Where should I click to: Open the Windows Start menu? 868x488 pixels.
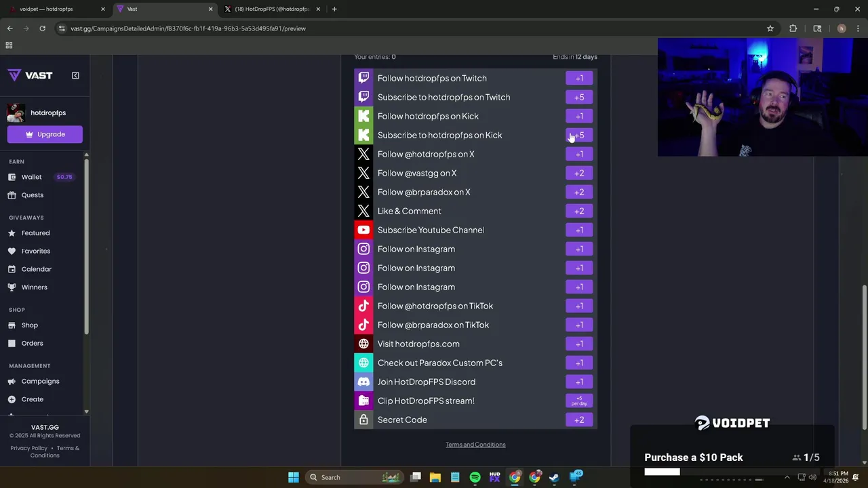click(x=294, y=477)
